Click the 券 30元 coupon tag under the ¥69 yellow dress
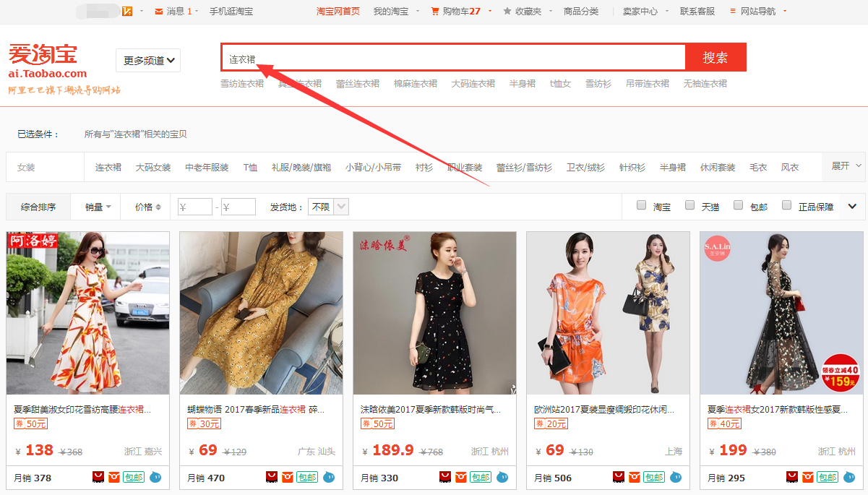This screenshot has width=868, height=495. tap(205, 423)
